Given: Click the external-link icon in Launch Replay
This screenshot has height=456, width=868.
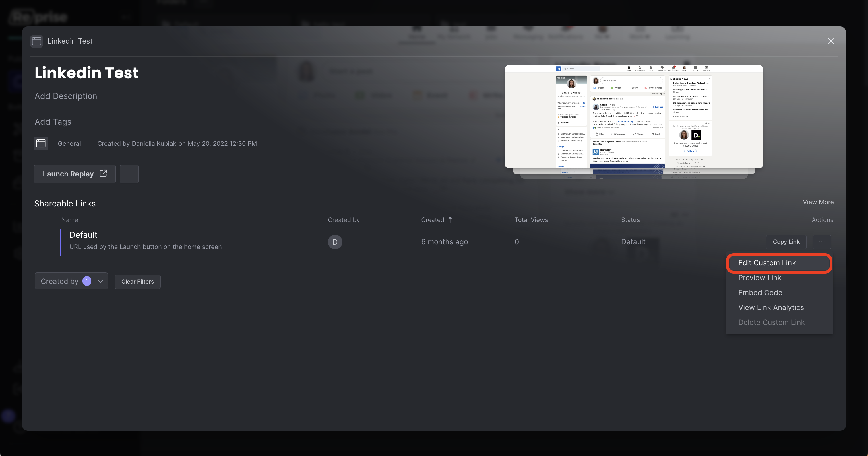Looking at the screenshot, I should [x=103, y=174].
